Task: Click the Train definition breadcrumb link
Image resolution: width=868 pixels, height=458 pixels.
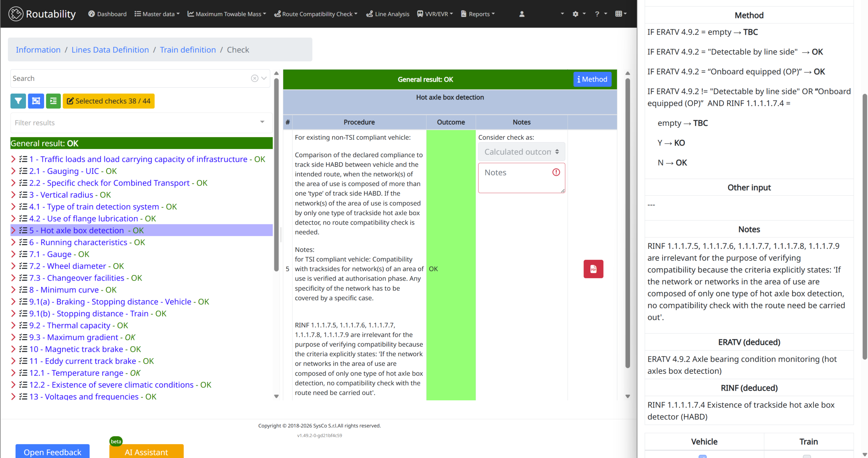Action: pos(188,50)
